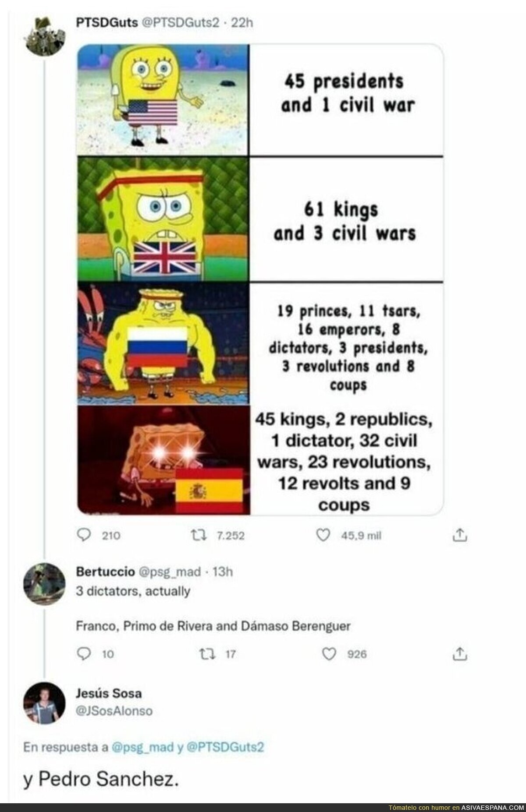Screen dimensions: 526x812
Task: Open the USA flag SpongeBob meme panel
Action: [163, 99]
